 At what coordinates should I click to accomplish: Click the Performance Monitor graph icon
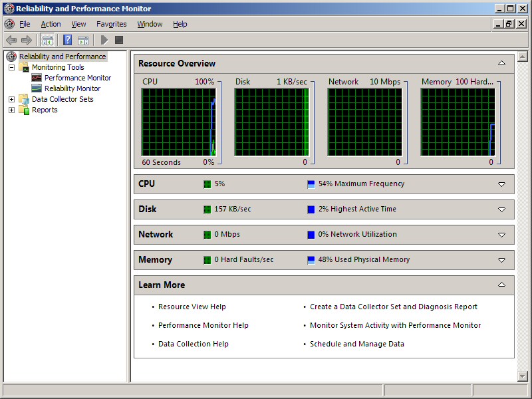37,78
